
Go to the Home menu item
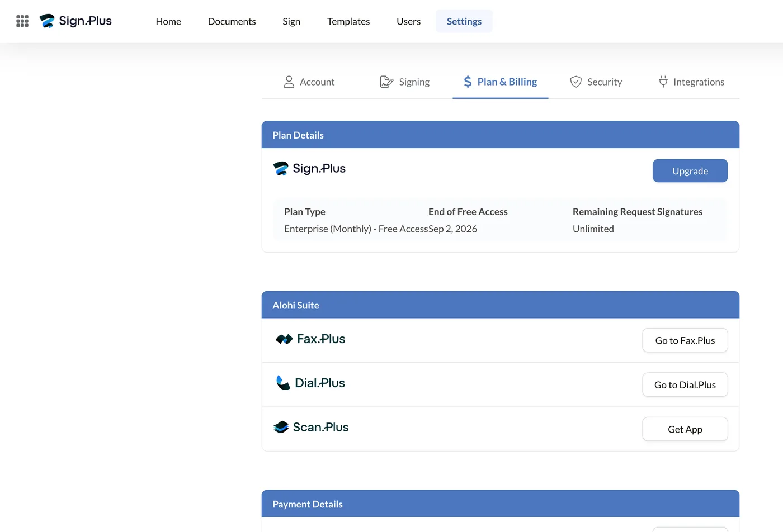point(168,21)
